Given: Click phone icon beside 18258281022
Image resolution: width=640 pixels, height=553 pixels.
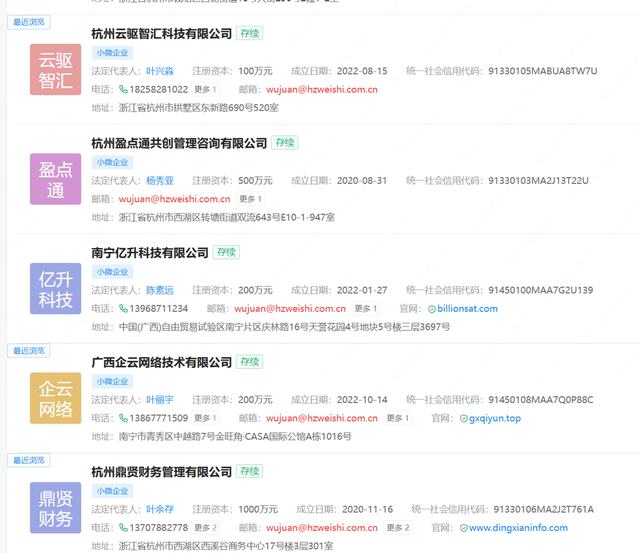Looking at the screenshot, I should coord(123,89).
